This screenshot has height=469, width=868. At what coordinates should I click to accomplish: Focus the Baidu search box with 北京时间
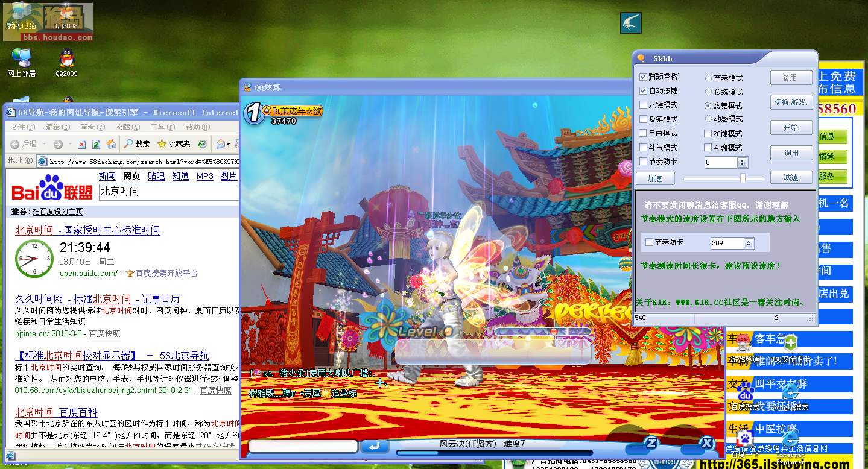(168, 192)
